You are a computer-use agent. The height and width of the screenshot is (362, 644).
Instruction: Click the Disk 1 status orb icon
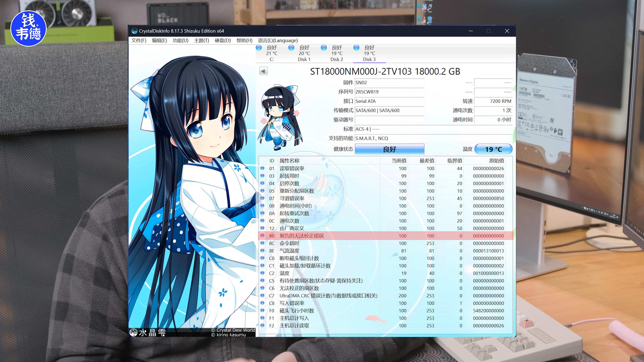tap(291, 47)
